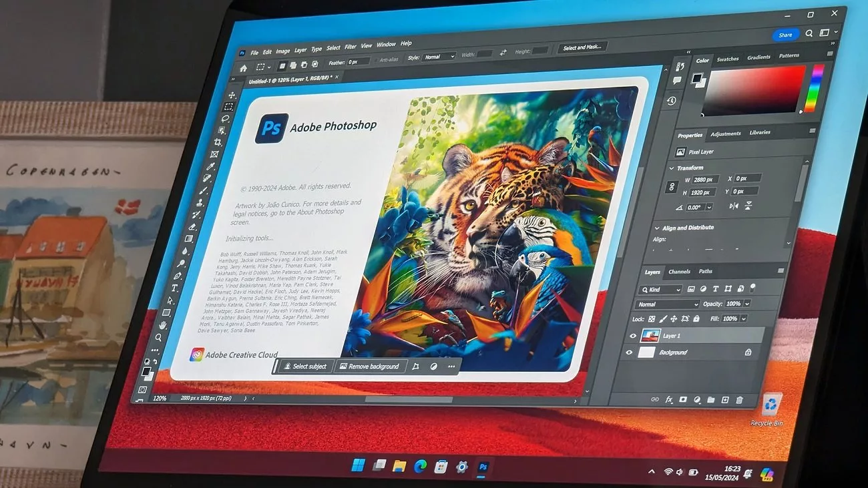
Task: Select the Move tool
Action: coord(231,95)
